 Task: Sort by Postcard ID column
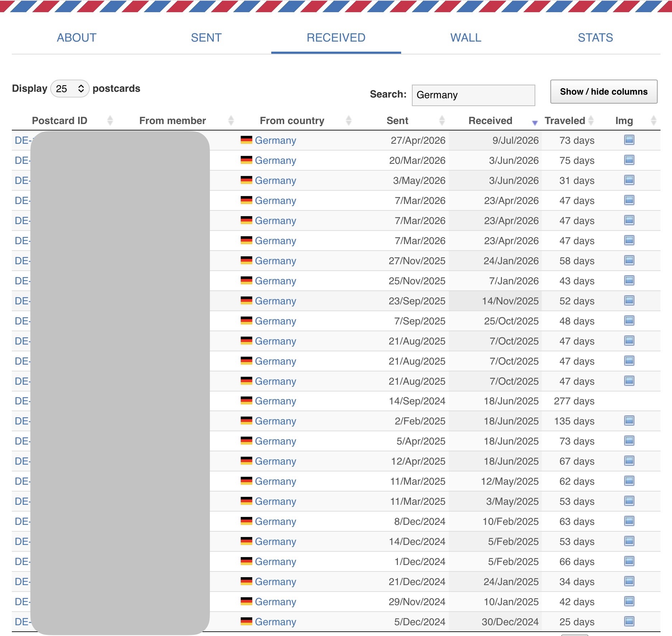(60, 120)
